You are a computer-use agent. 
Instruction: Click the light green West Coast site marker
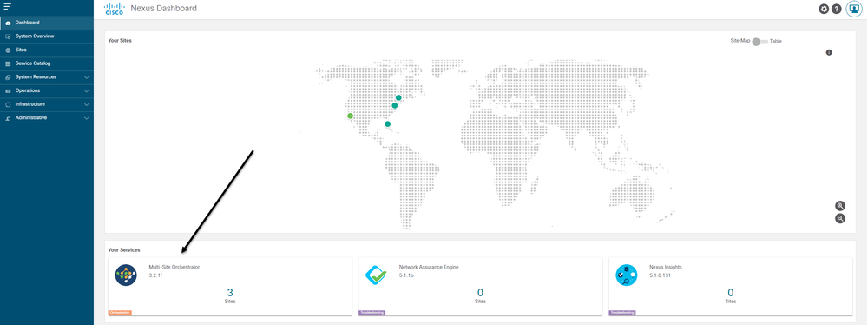(350, 116)
